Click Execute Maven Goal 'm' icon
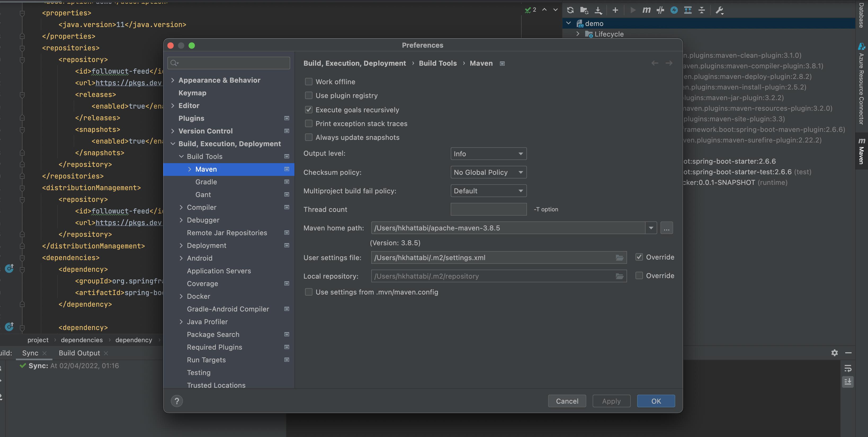Image resolution: width=868 pixels, height=437 pixels. 646,10
